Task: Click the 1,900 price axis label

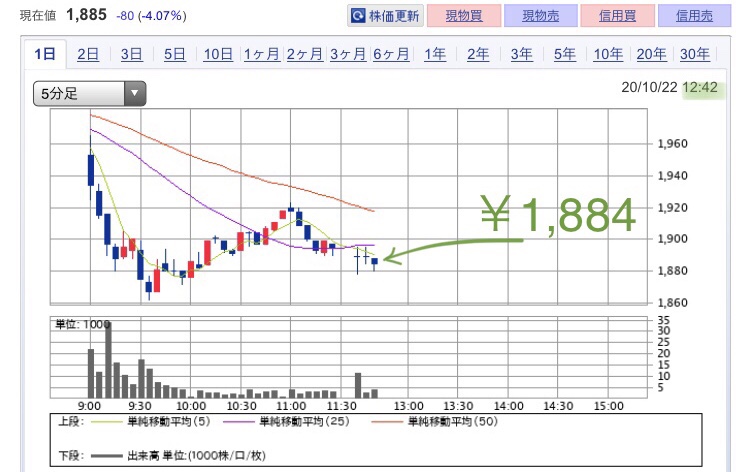Action: pyautogui.click(x=673, y=239)
